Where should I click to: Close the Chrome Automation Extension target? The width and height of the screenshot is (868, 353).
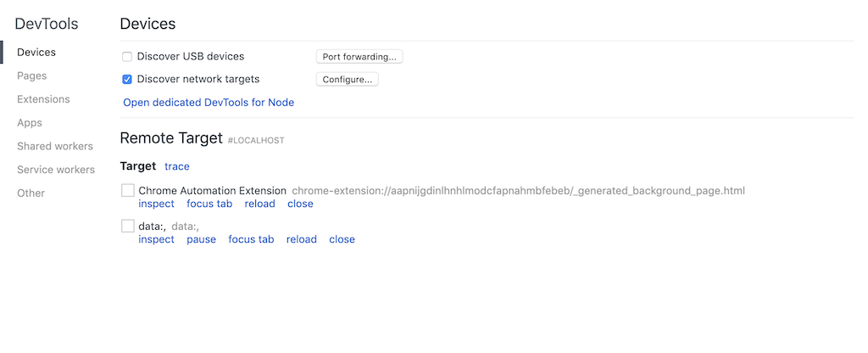pyautogui.click(x=300, y=204)
